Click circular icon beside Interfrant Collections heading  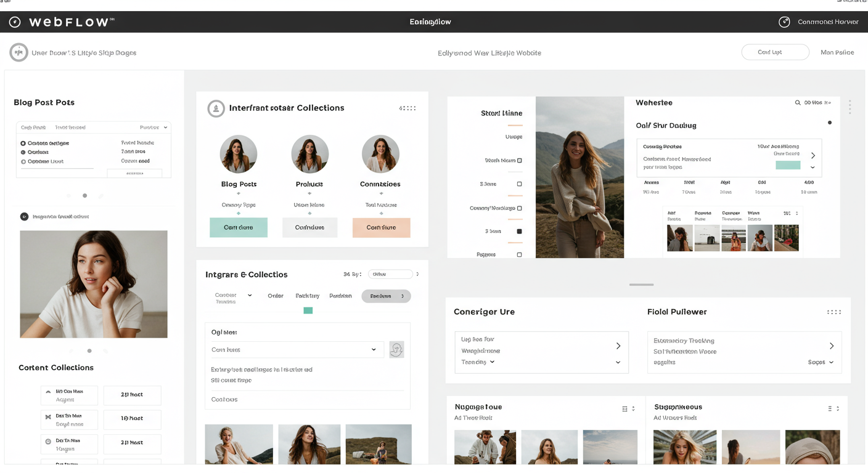(x=216, y=108)
